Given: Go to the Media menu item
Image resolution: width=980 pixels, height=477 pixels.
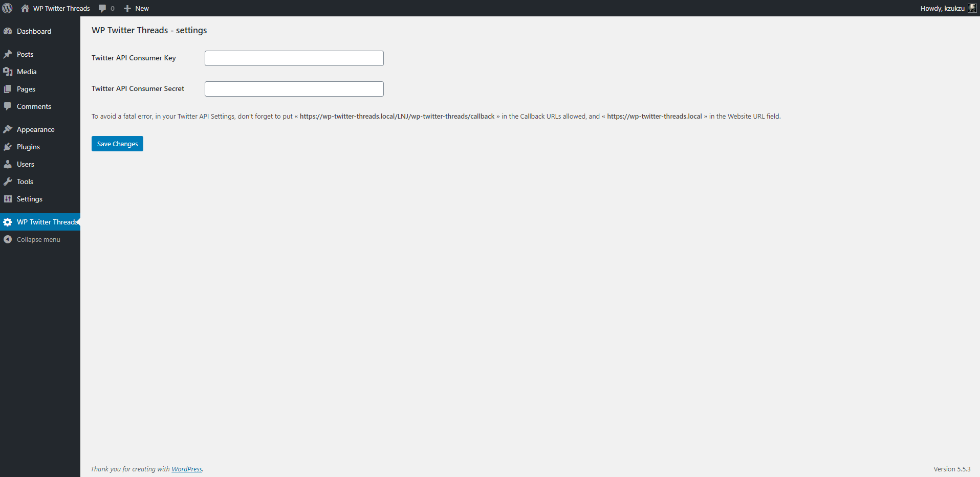Looking at the screenshot, I should coord(40,72).
